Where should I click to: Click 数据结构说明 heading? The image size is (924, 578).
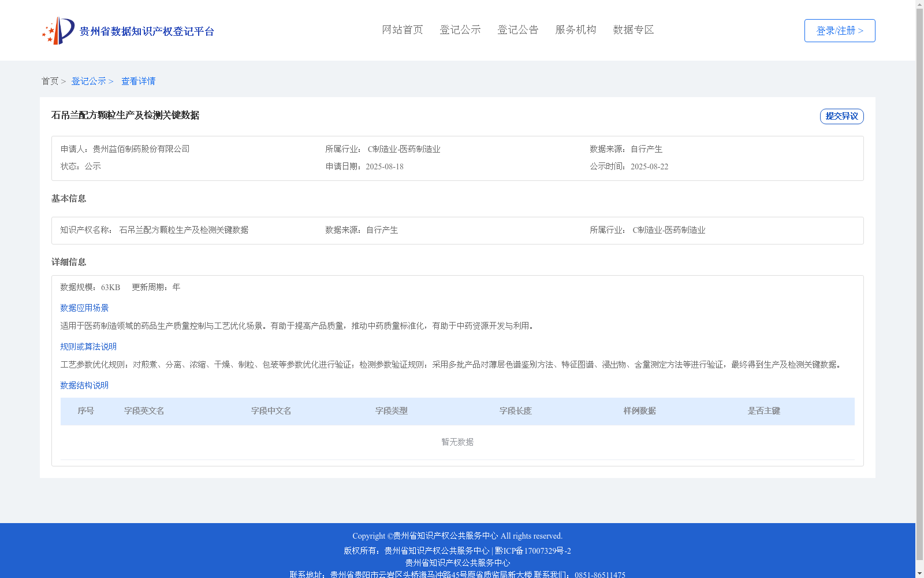[x=84, y=386]
